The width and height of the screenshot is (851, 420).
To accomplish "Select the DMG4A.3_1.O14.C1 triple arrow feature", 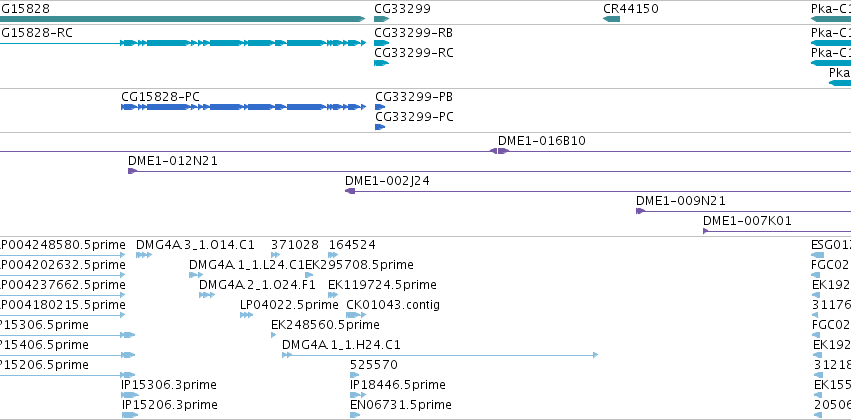I will (x=144, y=255).
